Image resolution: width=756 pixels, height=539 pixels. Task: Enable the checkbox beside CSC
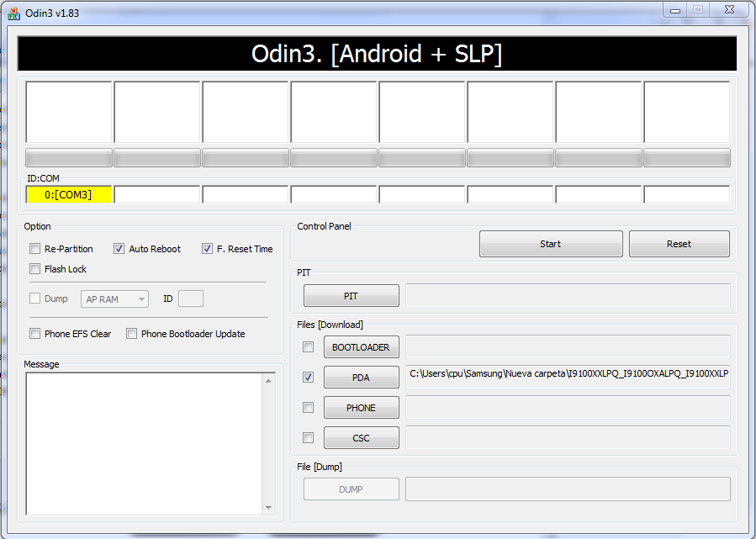click(308, 438)
